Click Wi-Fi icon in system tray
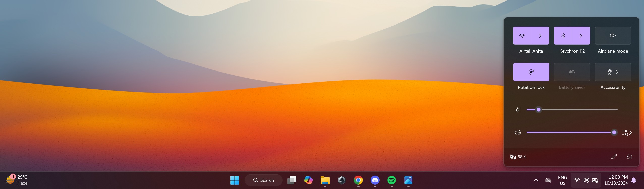Screen dimensions: 644x189 point(577,180)
